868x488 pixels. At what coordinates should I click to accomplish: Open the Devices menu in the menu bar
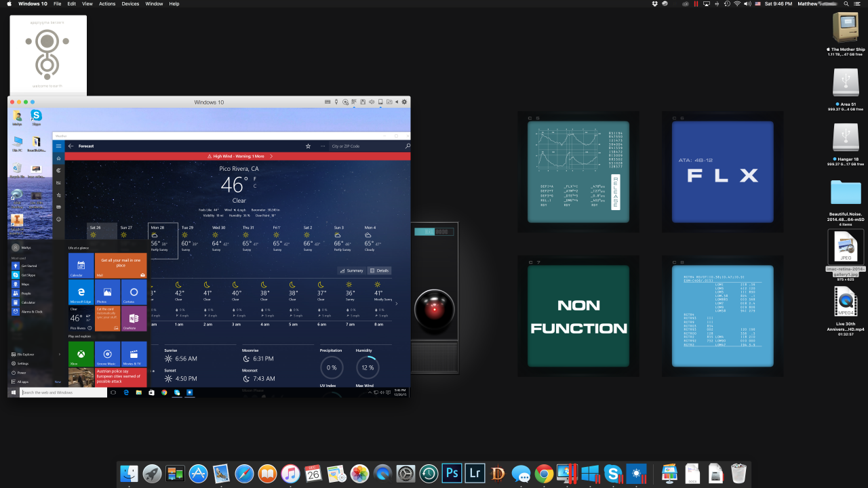[129, 4]
